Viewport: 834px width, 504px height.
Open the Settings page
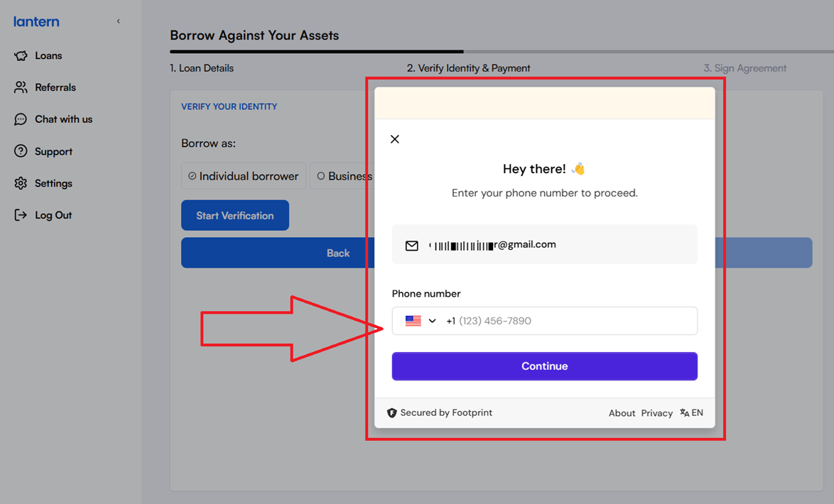(53, 183)
